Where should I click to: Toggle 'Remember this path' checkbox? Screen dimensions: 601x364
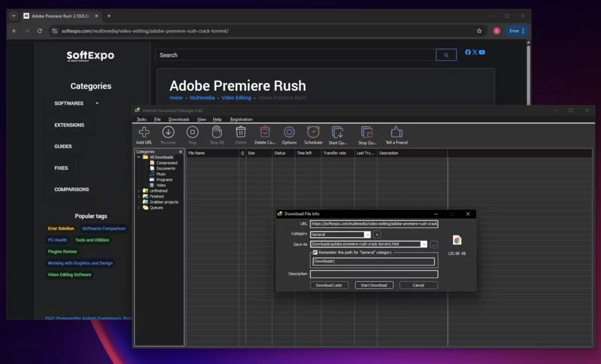tap(315, 253)
